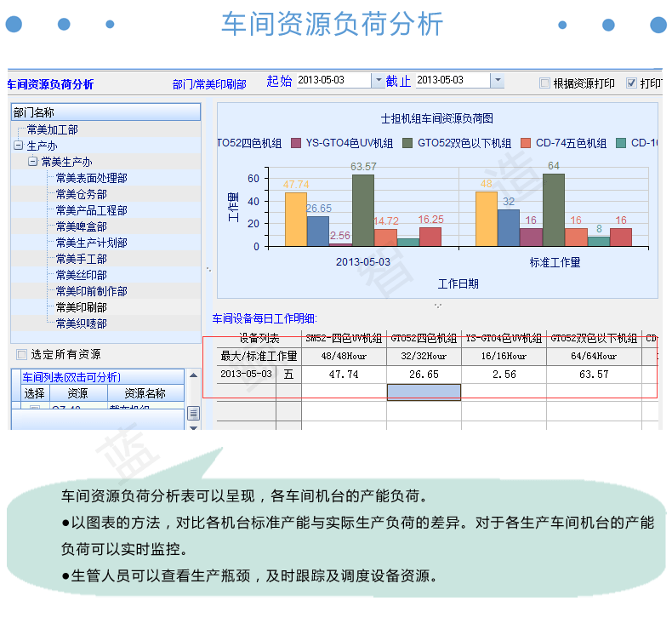Check the 选定所有资源 checkbox
Image resolution: width=672 pixels, height=618 pixels.
point(21,355)
